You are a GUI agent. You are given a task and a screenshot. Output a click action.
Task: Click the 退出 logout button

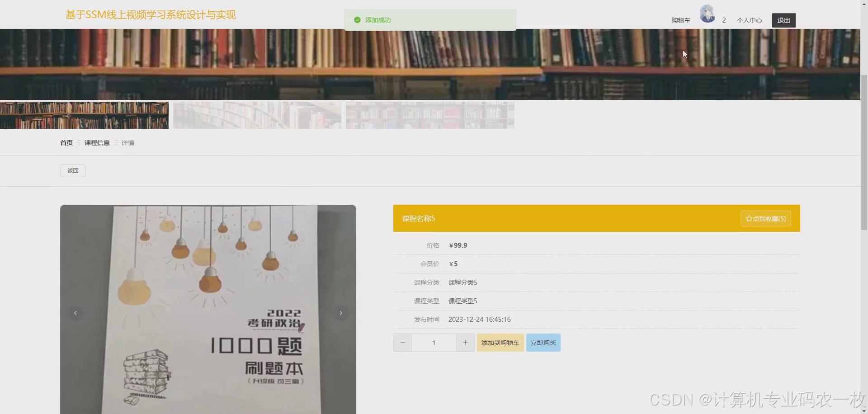point(783,20)
